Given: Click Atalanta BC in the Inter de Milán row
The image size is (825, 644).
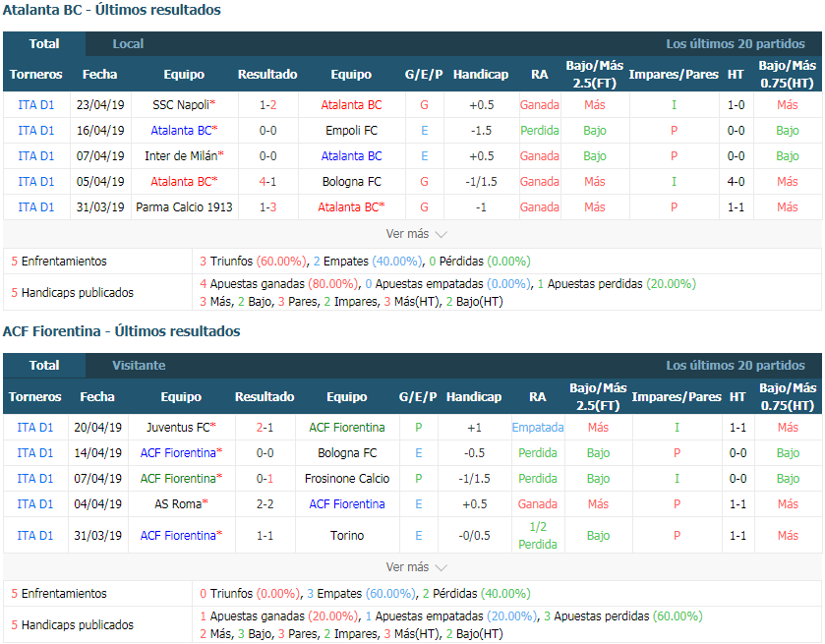Looking at the screenshot, I should 351,156.
